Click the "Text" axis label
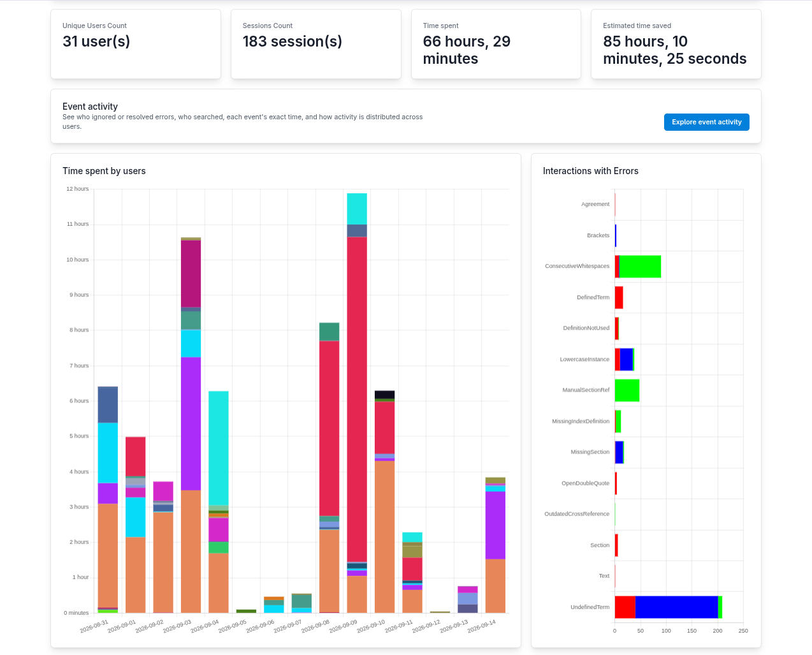812x655 pixels. click(604, 576)
